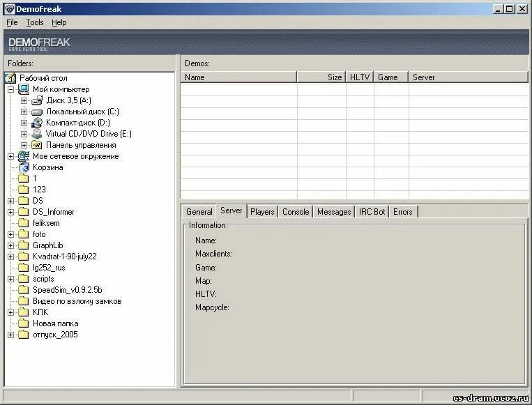Click the Новая папка folder icon
This screenshot has width=532, height=405.
tap(24, 323)
